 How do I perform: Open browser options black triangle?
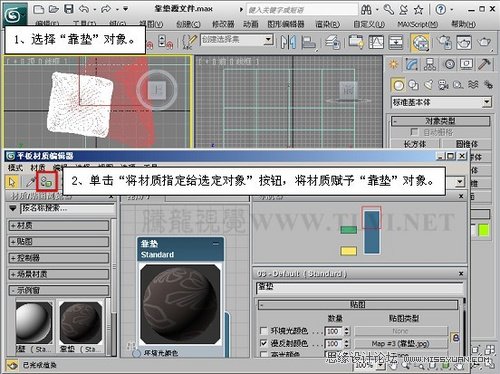[x=13, y=208]
